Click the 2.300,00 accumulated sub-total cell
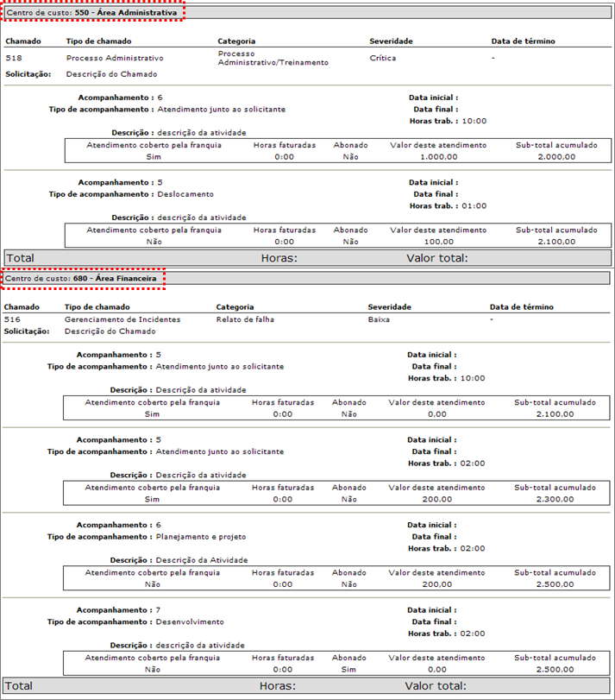 [555, 499]
